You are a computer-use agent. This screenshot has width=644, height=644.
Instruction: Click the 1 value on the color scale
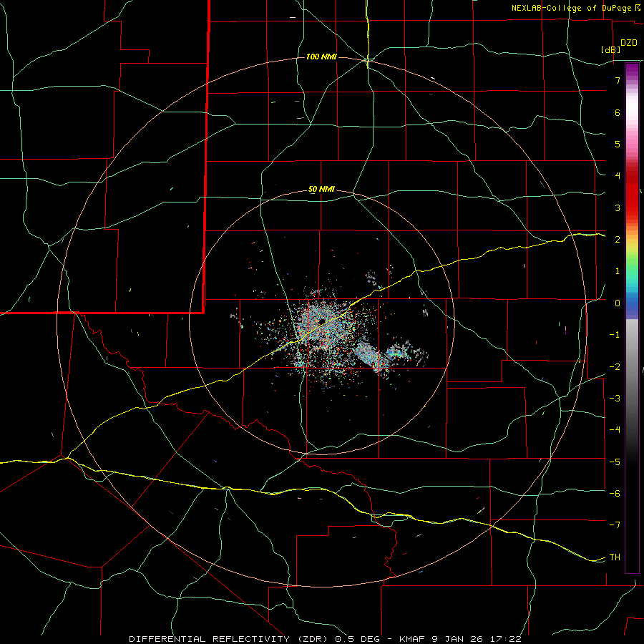(x=618, y=271)
